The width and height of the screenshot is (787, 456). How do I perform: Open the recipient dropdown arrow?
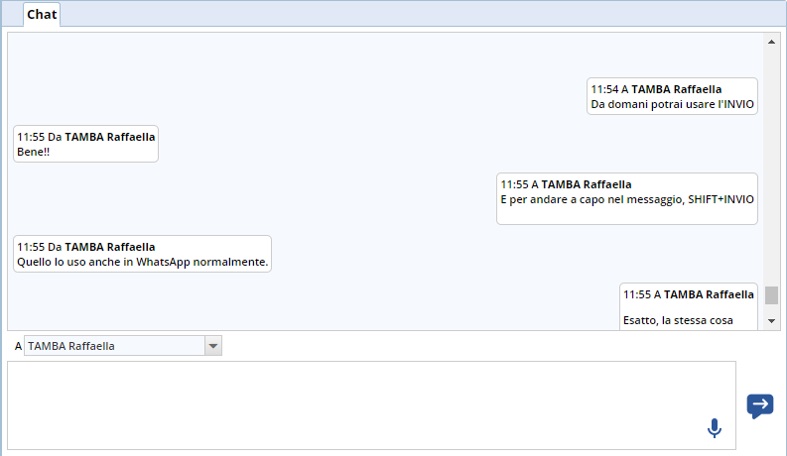(212, 346)
